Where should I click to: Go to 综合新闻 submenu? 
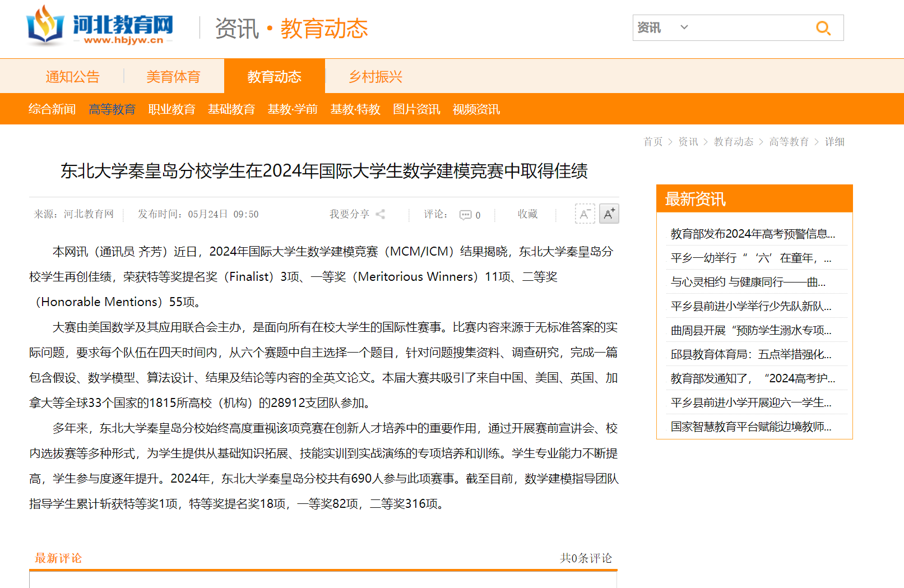click(52, 109)
